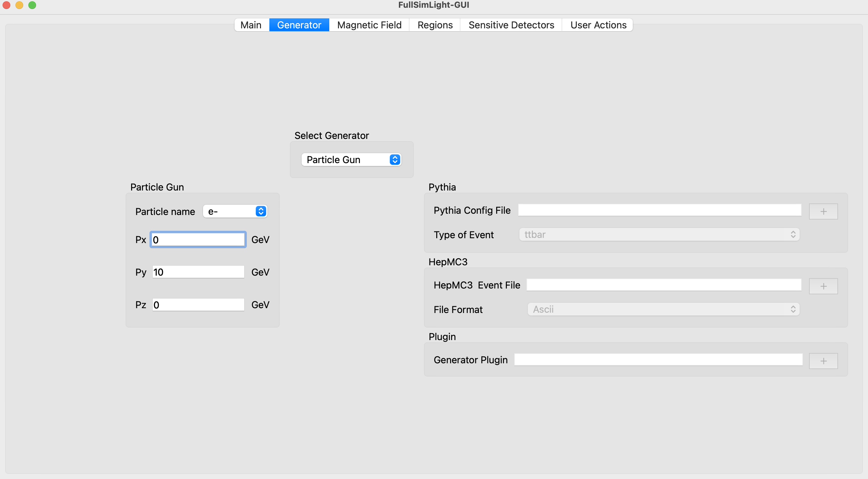Click the green zoom window button
This screenshot has height=479, width=868.
[x=32, y=5]
